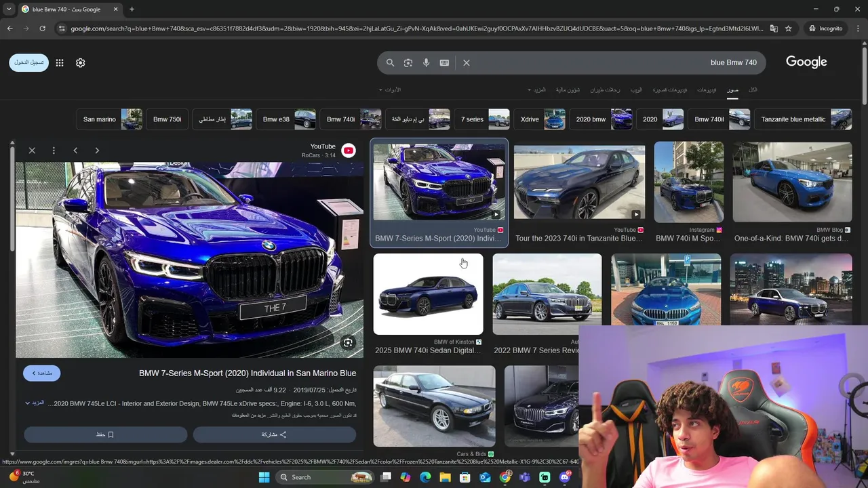Select the Bmw 740il filter chip
This screenshot has height=488, width=868.
pyautogui.click(x=719, y=119)
